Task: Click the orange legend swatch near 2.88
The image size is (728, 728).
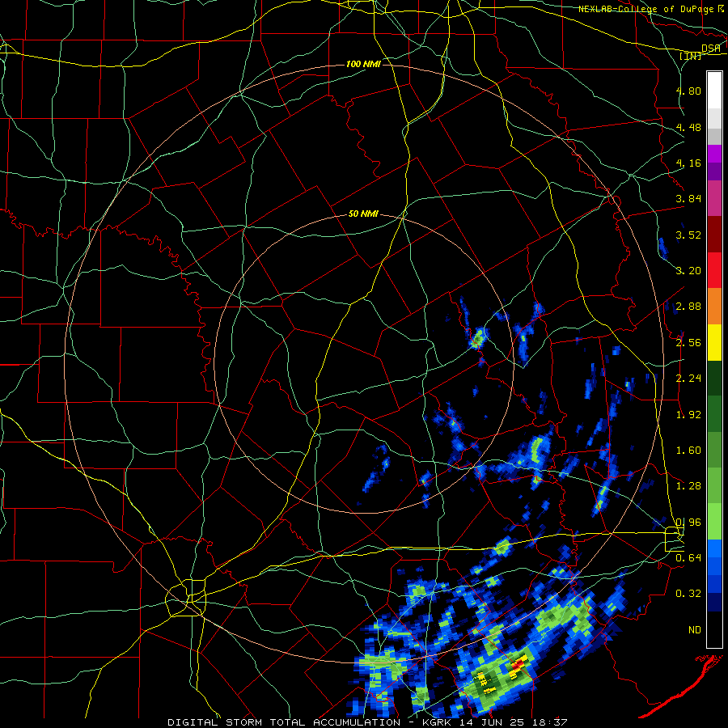Action: 714,307
